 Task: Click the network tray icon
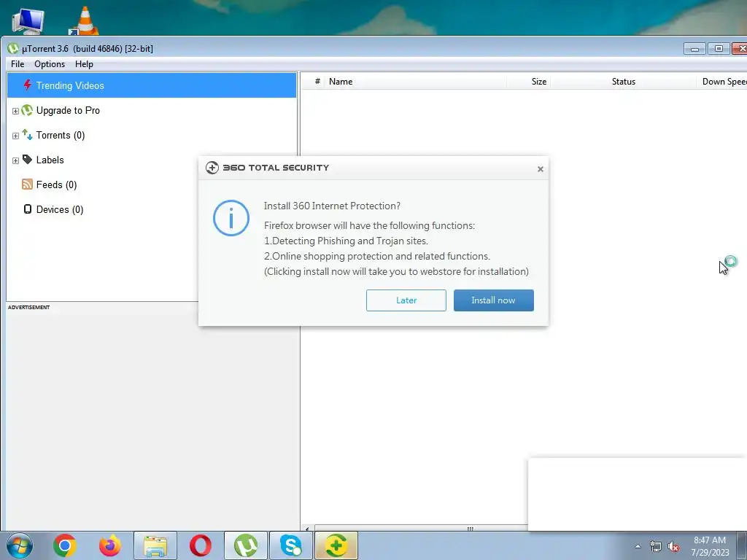coord(656,546)
